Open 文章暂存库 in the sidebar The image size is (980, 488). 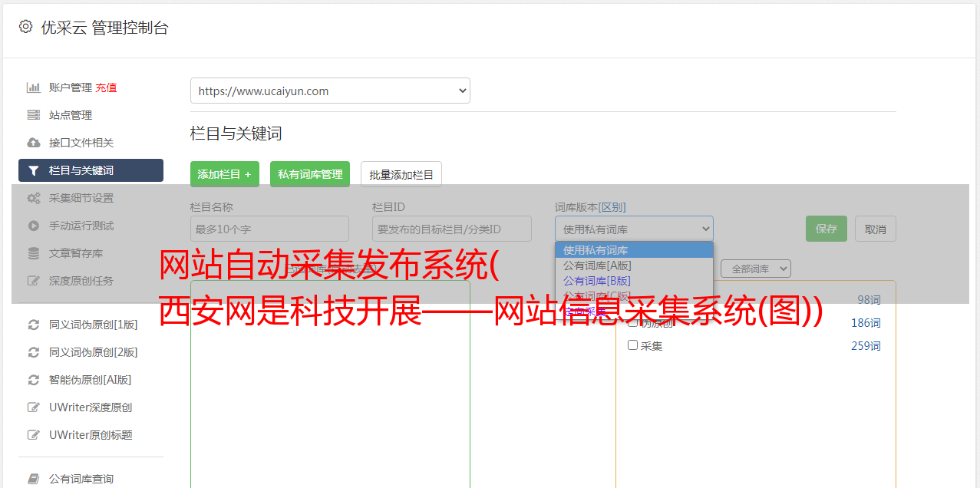point(76,253)
